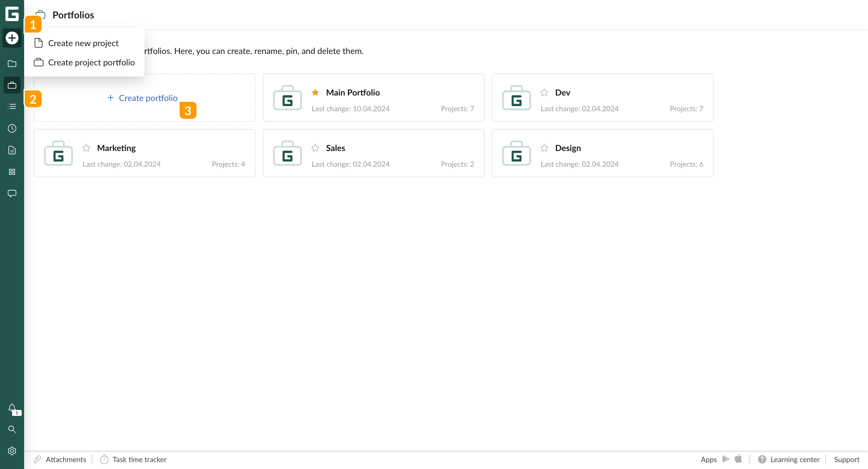This screenshot has height=469, width=868.
Task: Open the projects folder icon in sidebar
Action: click(x=12, y=64)
